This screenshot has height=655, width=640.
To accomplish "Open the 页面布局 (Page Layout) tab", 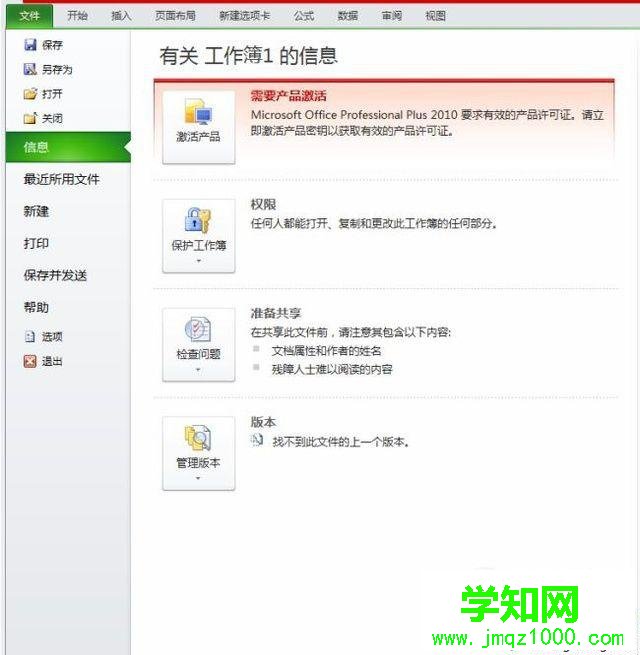I will tap(175, 16).
